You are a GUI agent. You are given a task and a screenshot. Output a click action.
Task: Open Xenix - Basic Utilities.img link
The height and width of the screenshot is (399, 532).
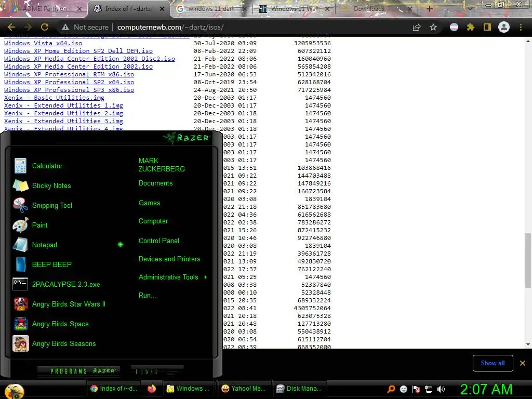[x=54, y=98]
